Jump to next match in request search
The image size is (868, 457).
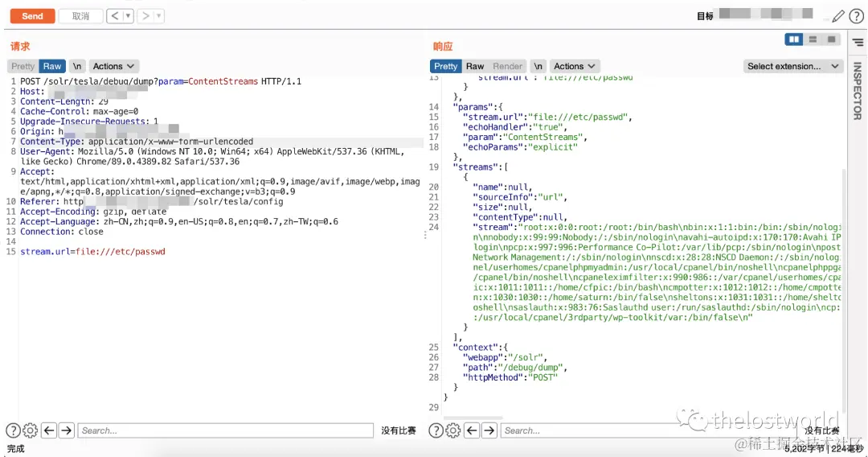tap(67, 430)
